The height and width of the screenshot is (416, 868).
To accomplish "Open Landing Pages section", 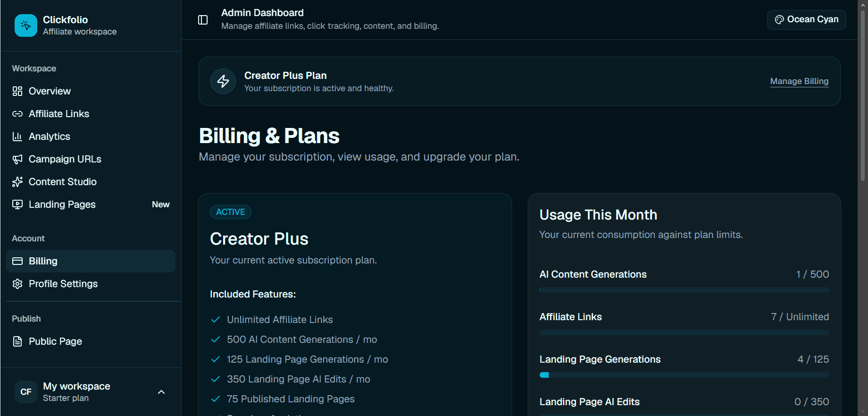I will pyautogui.click(x=91, y=204).
